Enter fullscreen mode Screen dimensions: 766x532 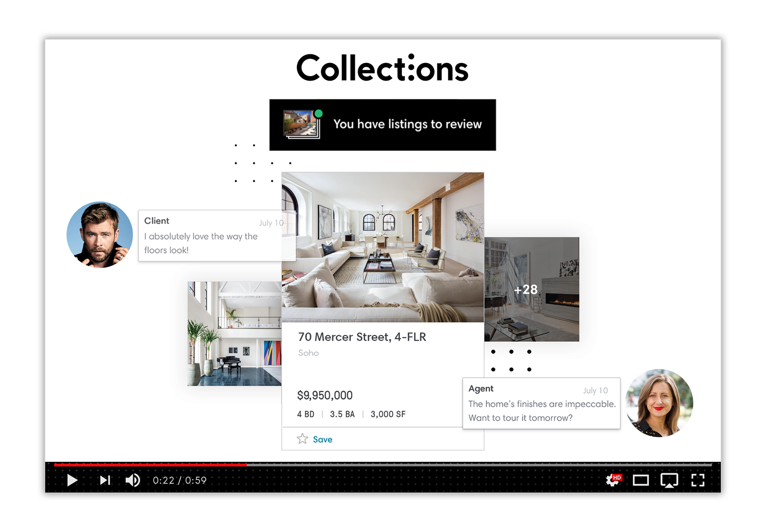tap(698, 480)
